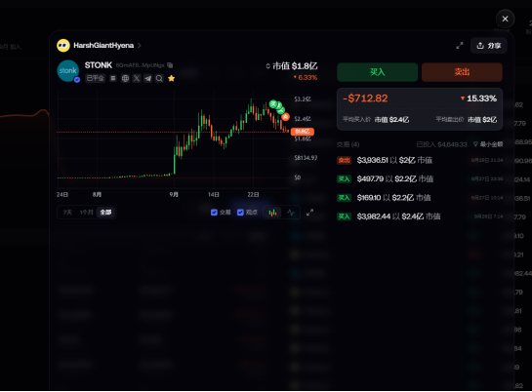Image resolution: width=532 pixels, height=392 pixels.
Task: Select the 7天 time range tab
Action: pyautogui.click(x=67, y=213)
